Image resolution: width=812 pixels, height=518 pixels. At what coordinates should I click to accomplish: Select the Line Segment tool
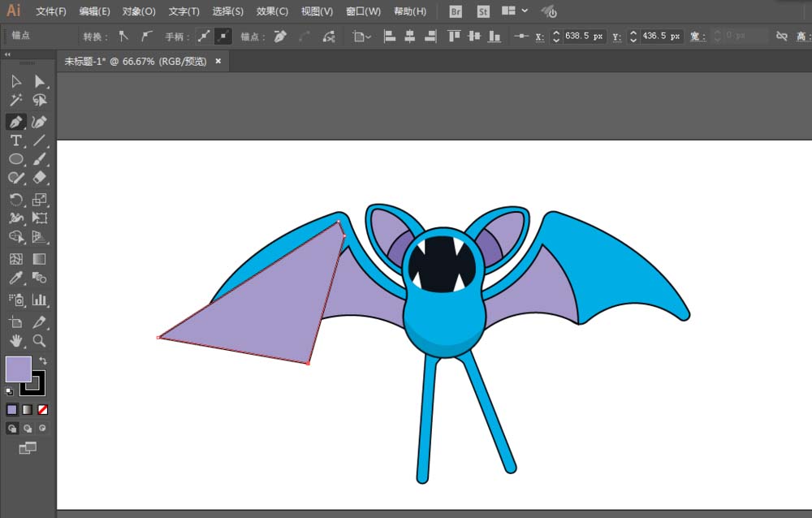39,140
